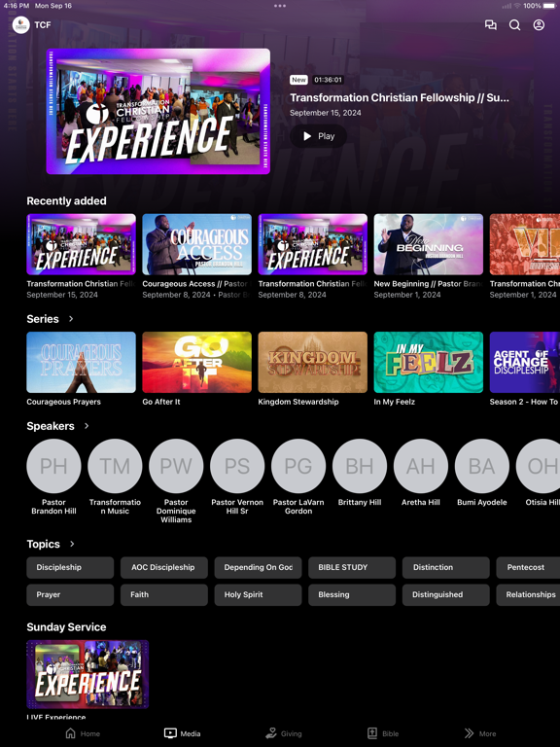560x747 pixels.
Task: Play the featured Sunday service video
Action: tap(318, 136)
